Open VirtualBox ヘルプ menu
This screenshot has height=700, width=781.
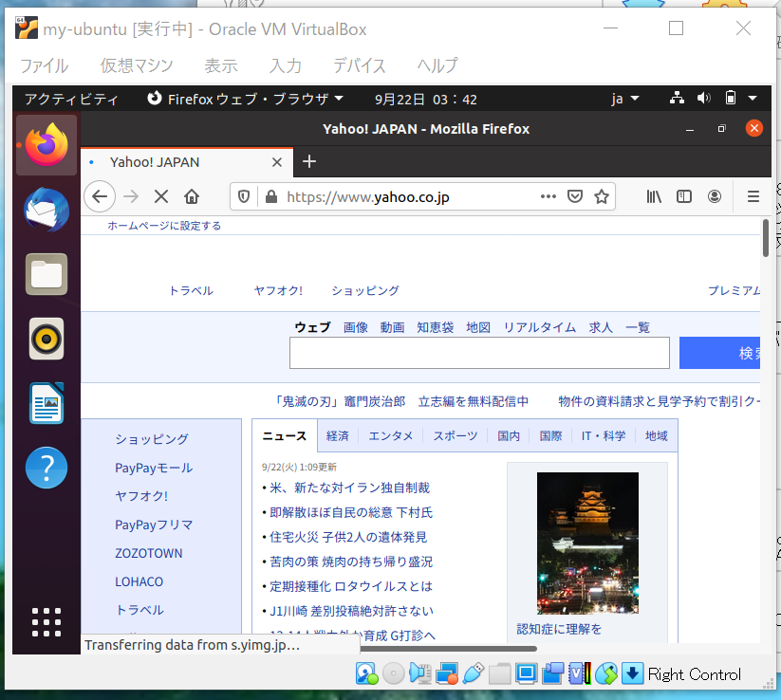[437, 65]
